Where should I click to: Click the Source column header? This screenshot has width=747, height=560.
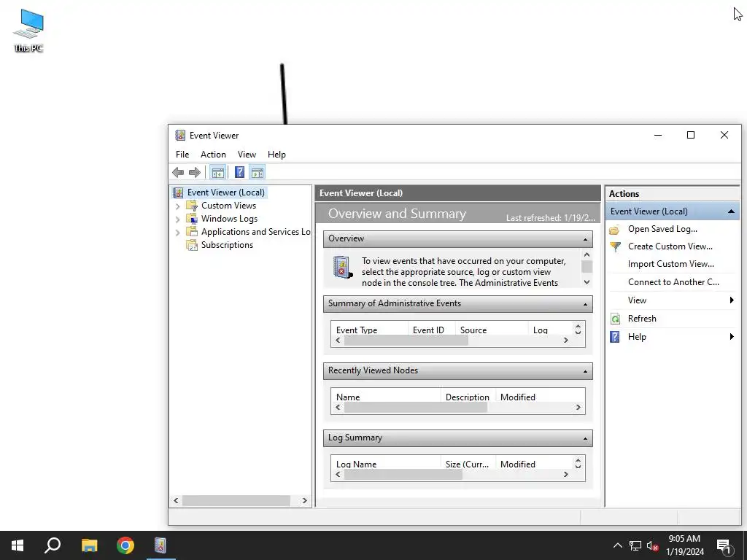coord(492,330)
